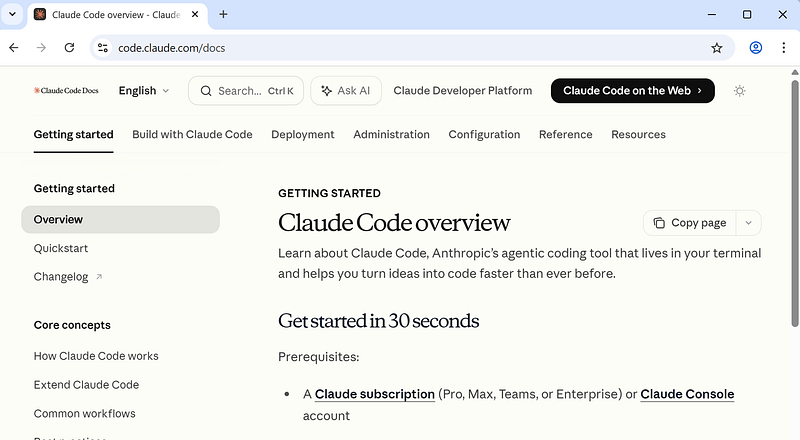Click the Search documentation field
Image resolution: width=800 pixels, height=440 pixels.
pyautogui.click(x=246, y=90)
